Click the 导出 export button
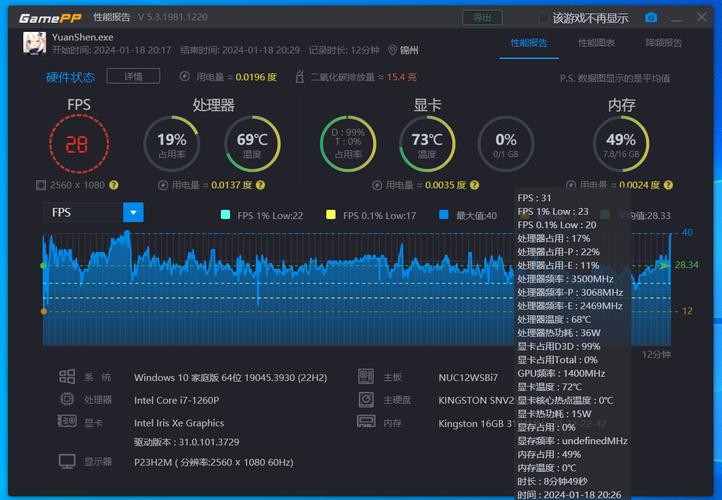The width and height of the screenshot is (722, 500). [482, 18]
